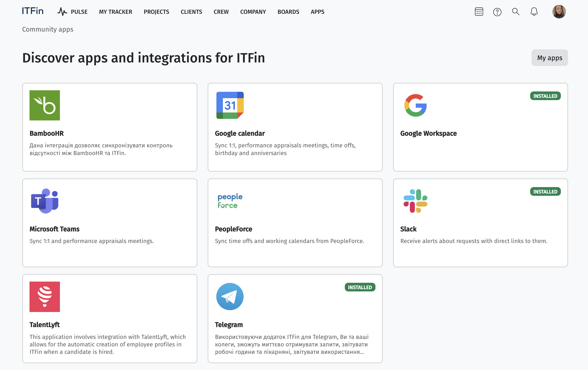Click "Receive alerts about requests" description
This screenshot has height=370, width=588.
pos(474,241)
